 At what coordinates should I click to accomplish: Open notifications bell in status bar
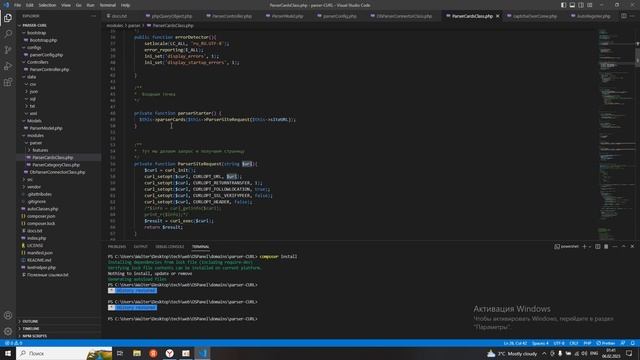coord(633,343)
